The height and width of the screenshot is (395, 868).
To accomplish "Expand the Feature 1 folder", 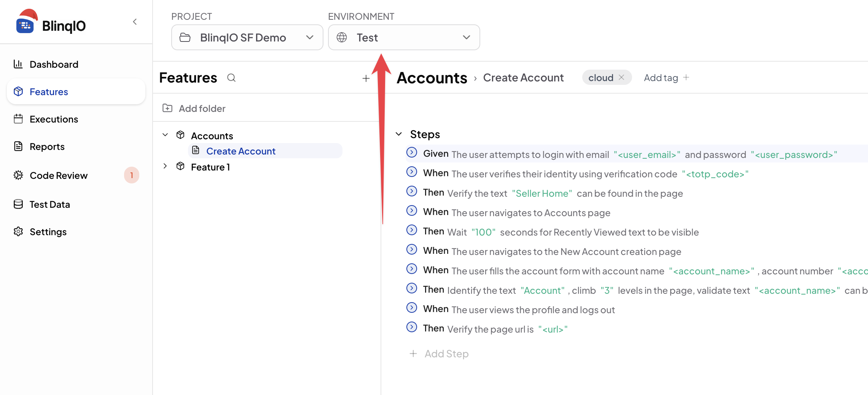I will click(x=165, y=166).
